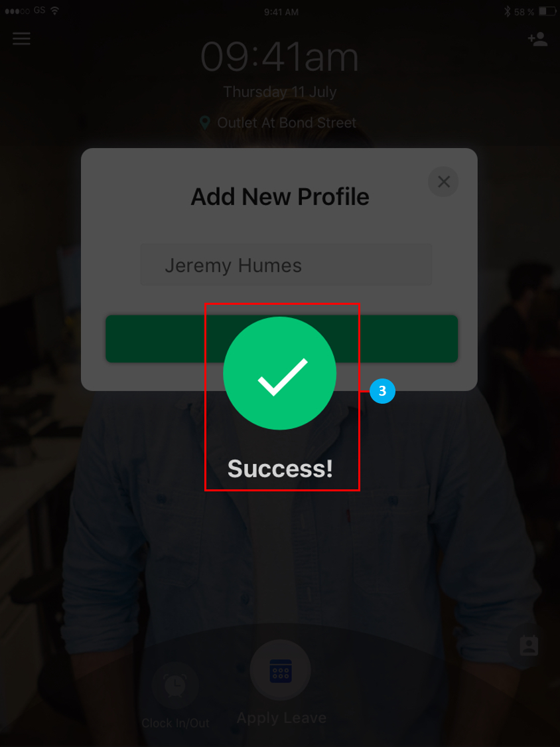
Task: Open the profile badge icon at right
Action: 529,646
